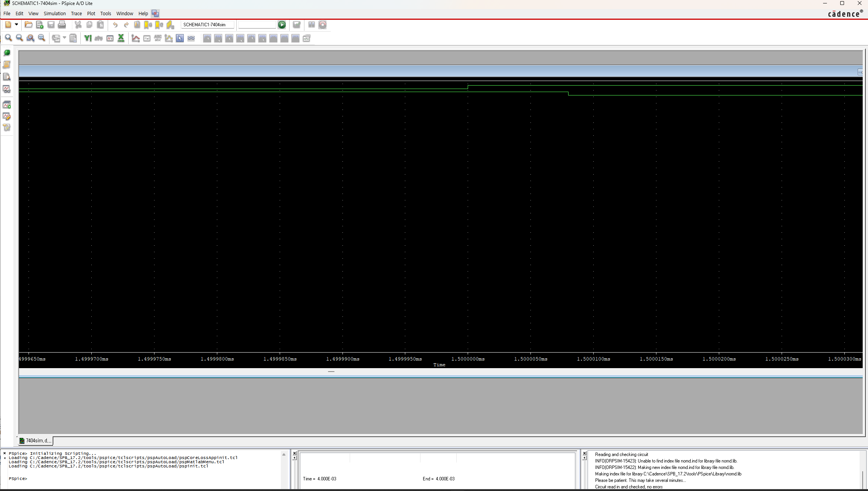This screenshot has width=868, height=491.
Task: Click the green Run simulation button
Action: [282, 25]
